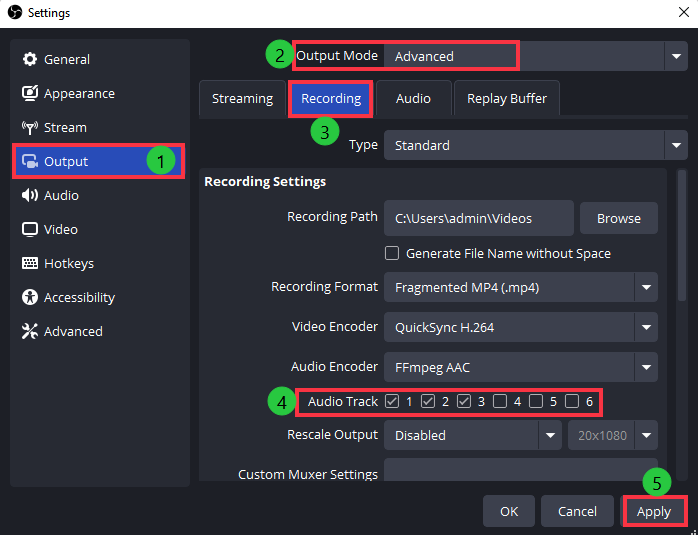Open Accessibility settings page
Viewport: 698px width, 535px height.
pyautogui.click(x=99, y=297)
